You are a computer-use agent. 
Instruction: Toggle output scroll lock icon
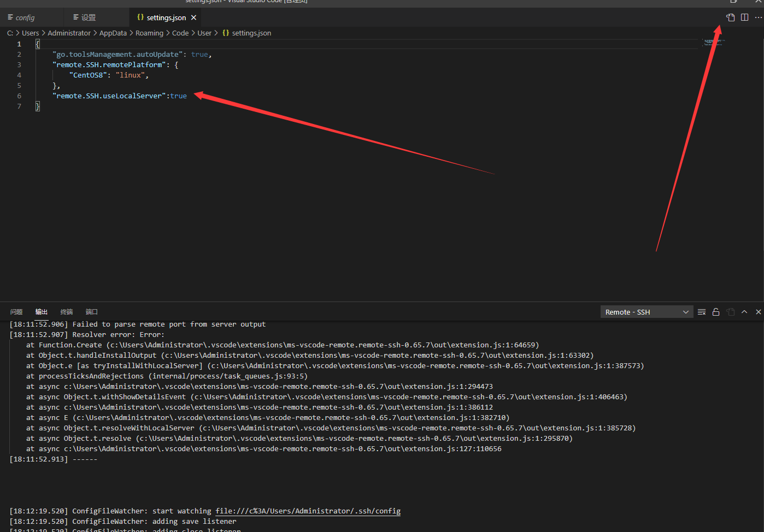point(716,312)
